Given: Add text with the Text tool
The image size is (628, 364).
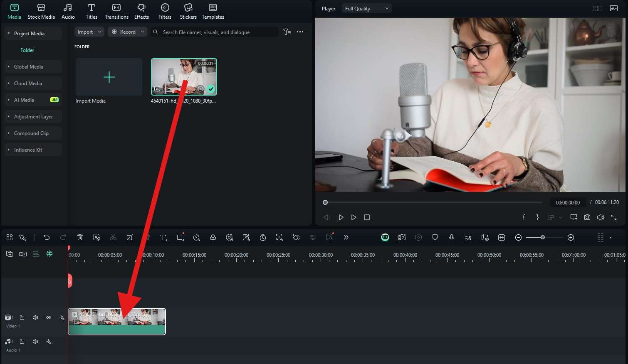Looking at the screenshot, I should click(163, 237).
